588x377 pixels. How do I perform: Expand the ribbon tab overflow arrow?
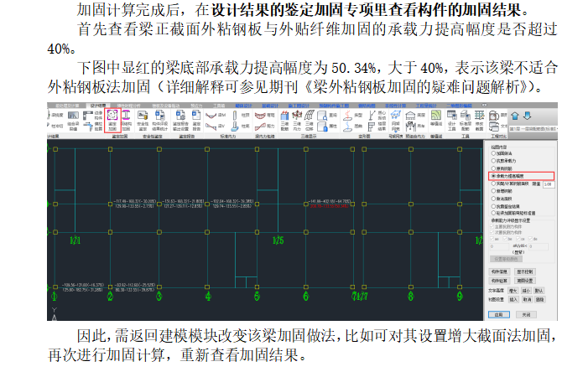tap(484, 106)
